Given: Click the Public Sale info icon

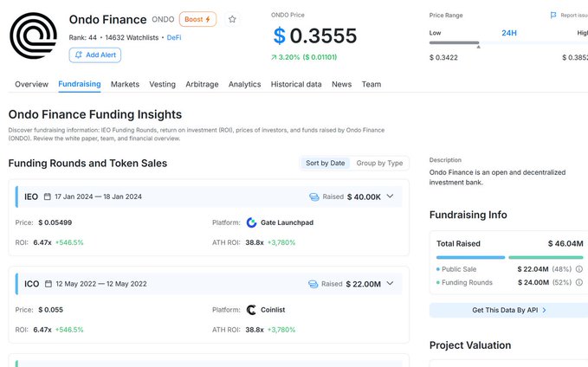Looking at the screenshot, I should click(579, 269).
